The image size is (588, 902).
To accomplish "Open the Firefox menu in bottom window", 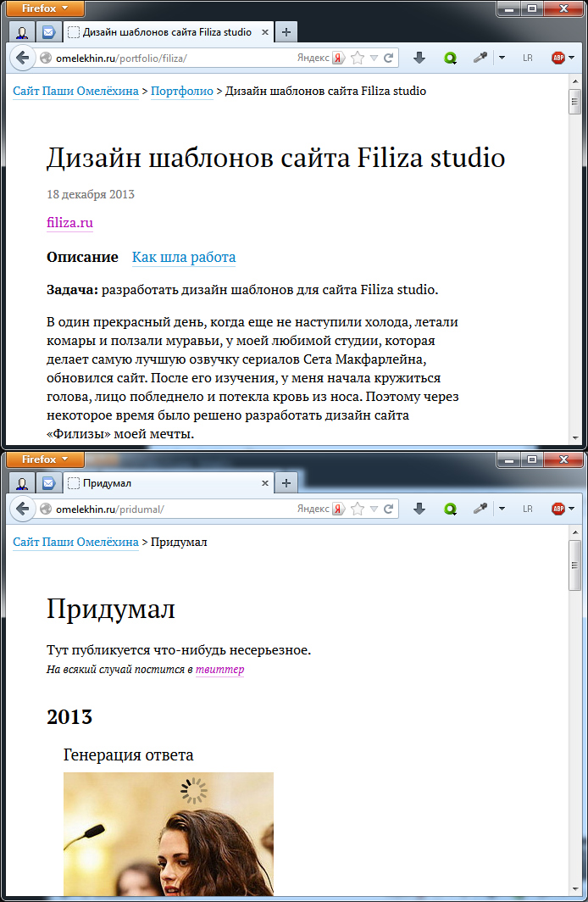I will (45, 459).
